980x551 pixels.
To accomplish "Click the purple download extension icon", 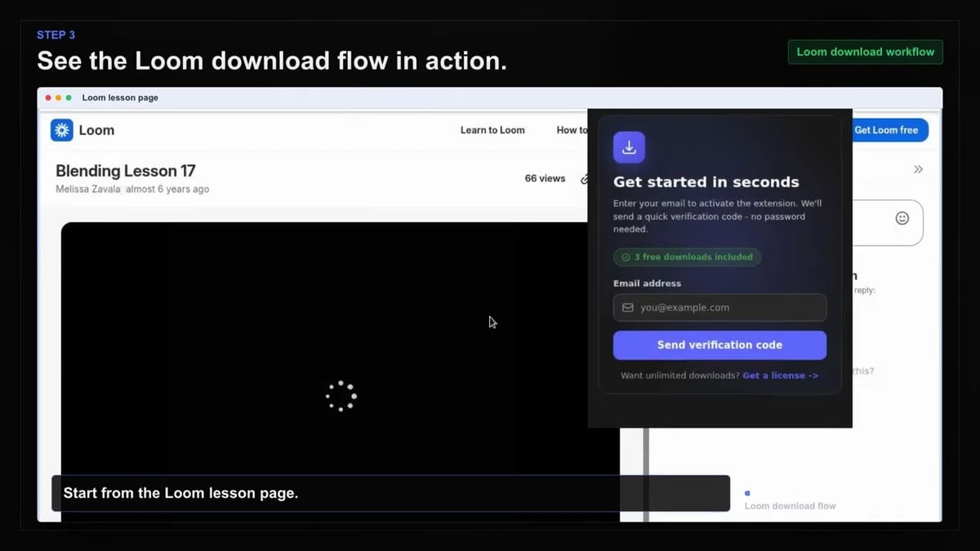I will pos(629,148).
